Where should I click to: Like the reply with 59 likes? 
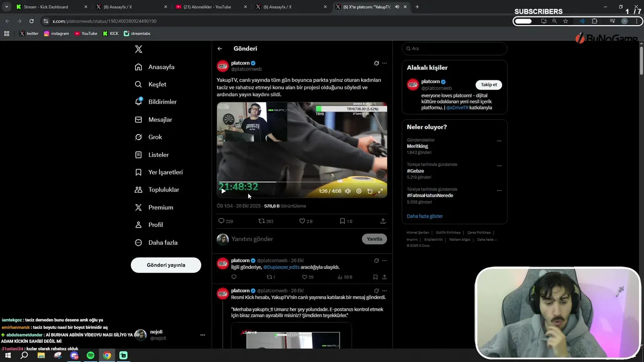tap(307, 277)
